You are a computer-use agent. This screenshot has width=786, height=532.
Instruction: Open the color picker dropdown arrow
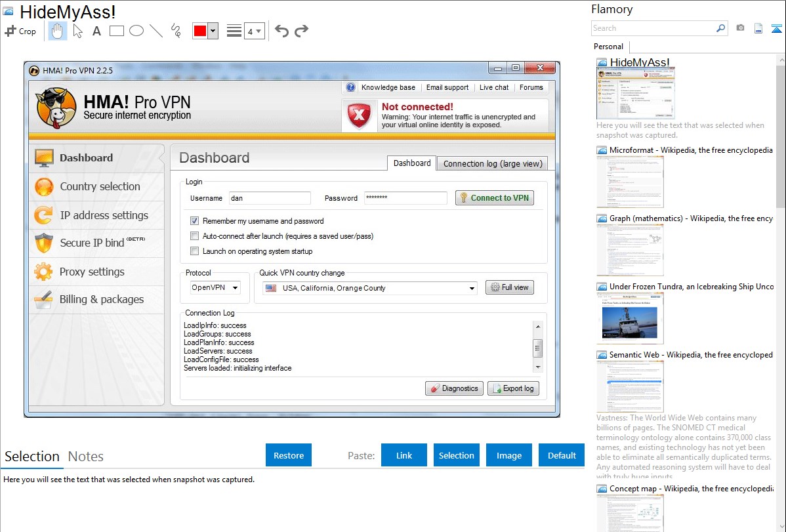pyautogui.click(x=213, y=31)
